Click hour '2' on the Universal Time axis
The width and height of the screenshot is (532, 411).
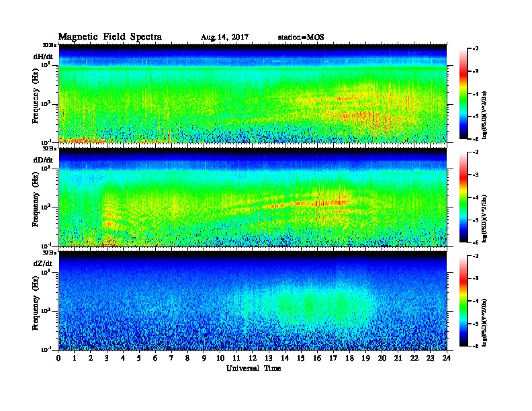tap(91, 359)
